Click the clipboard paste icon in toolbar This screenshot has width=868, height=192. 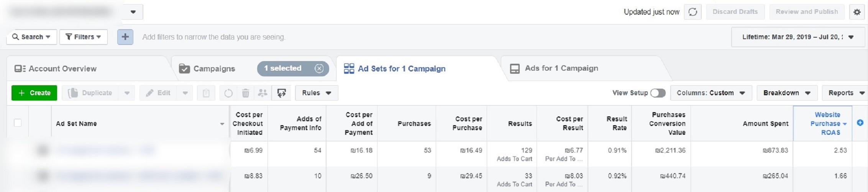[206, 93]
